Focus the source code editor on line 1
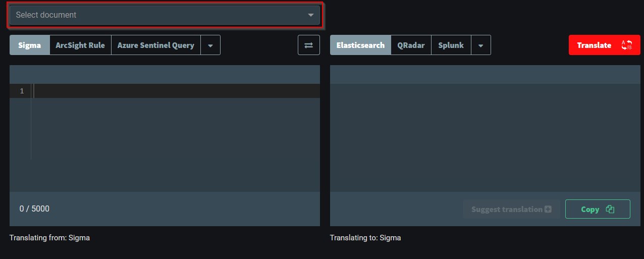This screenshot has height=259, width=644. [172, 91]
